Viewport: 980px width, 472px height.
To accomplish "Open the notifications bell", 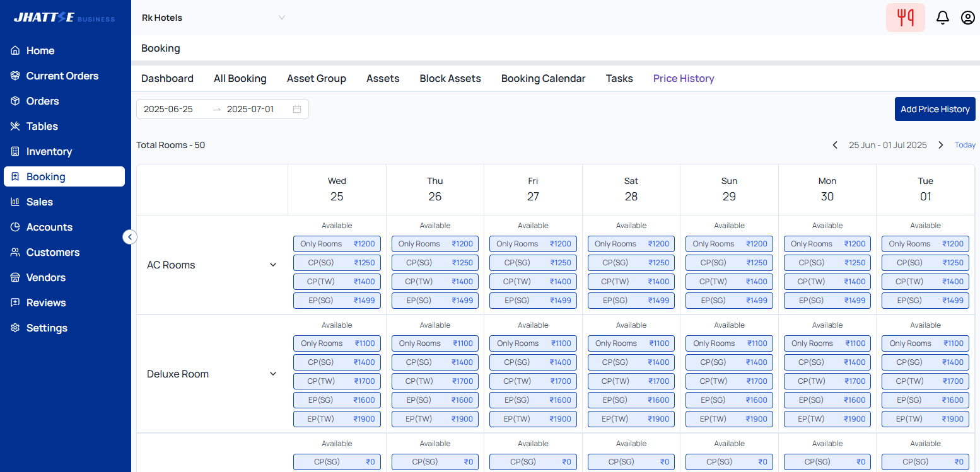I will pos(942,18).
